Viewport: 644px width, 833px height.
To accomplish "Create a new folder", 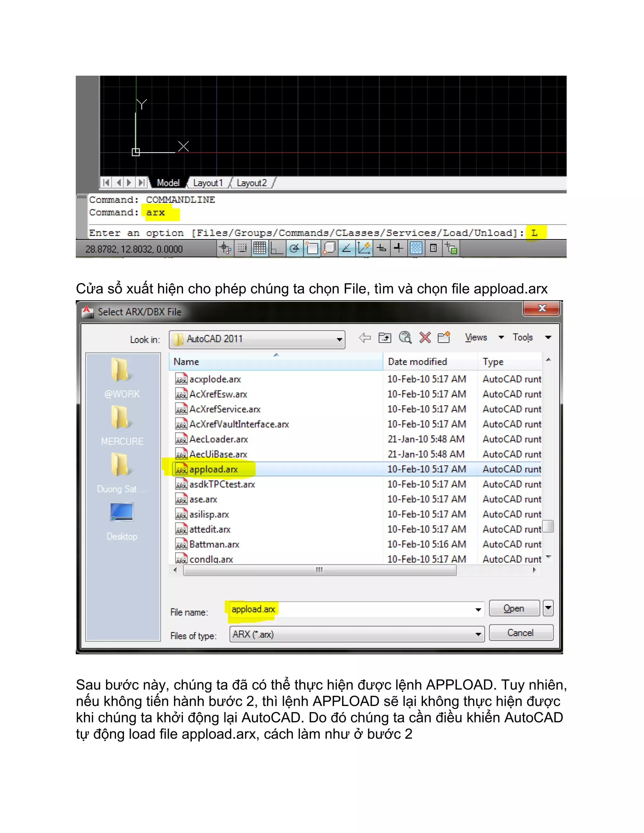I will pyautogui.click(x=444, y=338).
